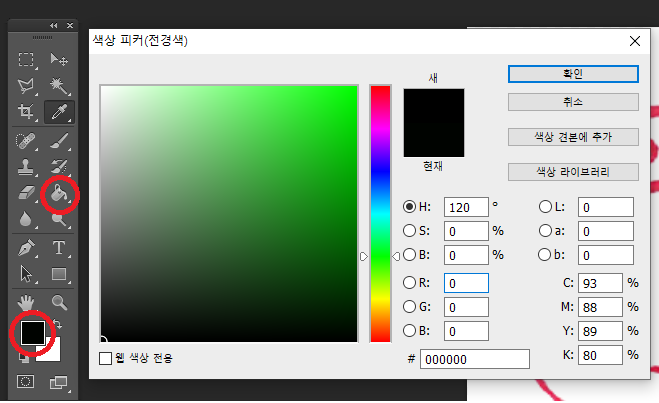Cancel with the 취소 button
This screenshot has height=403, width=659.
[x=573, y=102]
